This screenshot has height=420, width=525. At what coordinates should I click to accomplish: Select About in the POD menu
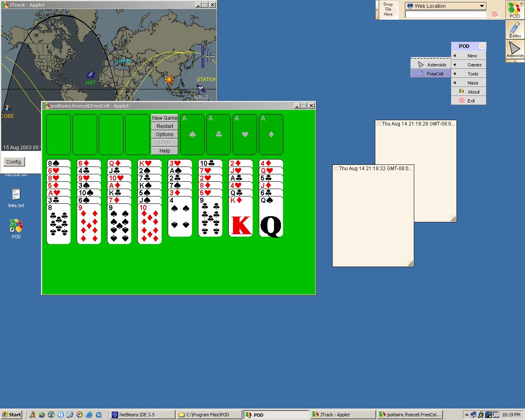(x=469, y=92)
